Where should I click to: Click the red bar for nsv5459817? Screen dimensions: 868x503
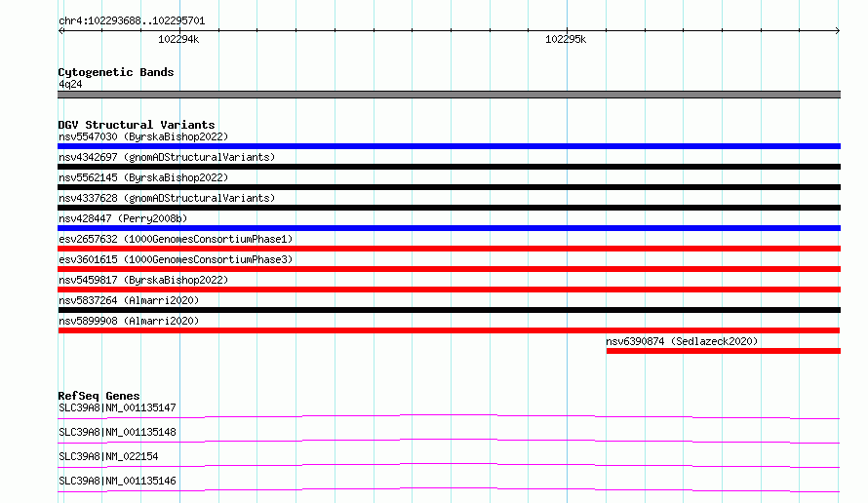449,290
